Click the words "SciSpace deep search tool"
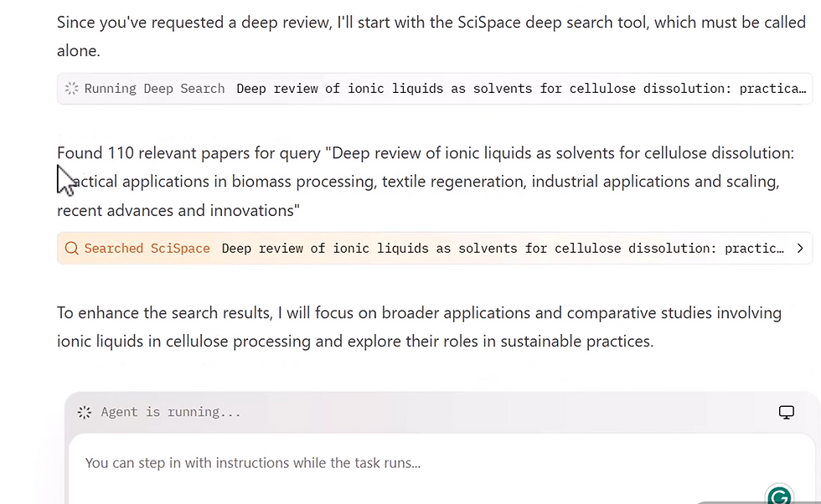This screenshot has height=504, width=821. pyautogui.click(x=537, y=23)
